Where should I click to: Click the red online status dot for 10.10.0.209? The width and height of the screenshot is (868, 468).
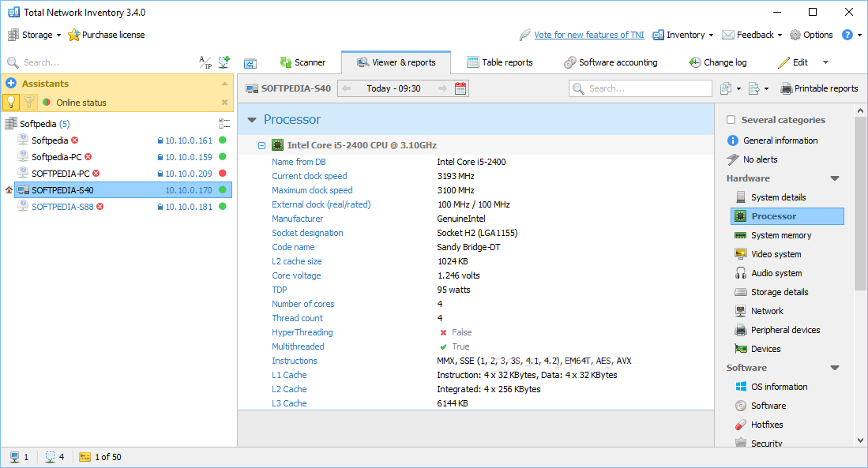click(x=223, y=174)
